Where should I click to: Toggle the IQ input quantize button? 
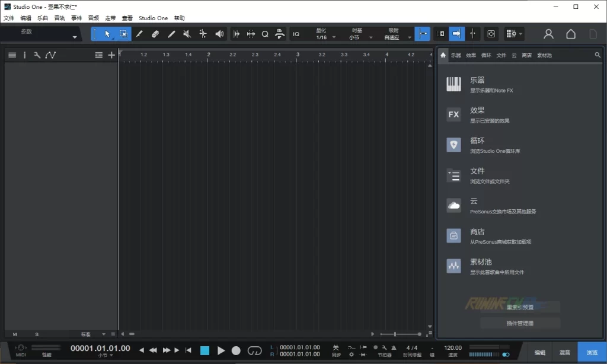pyautogui.click(x=296, y=34)
